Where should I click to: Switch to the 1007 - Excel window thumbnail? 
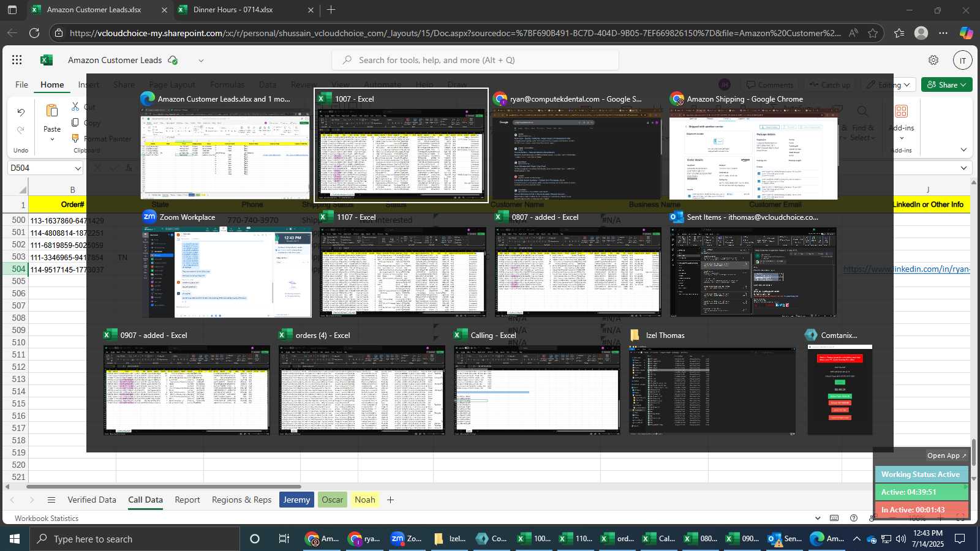click(x=401, y=146)
